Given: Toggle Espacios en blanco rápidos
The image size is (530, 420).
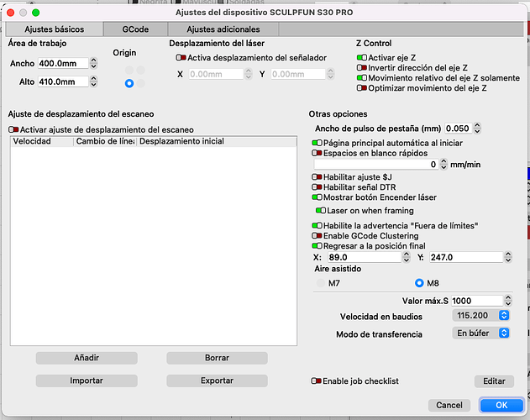Looking at the screenshot, I should coord(317,153).
